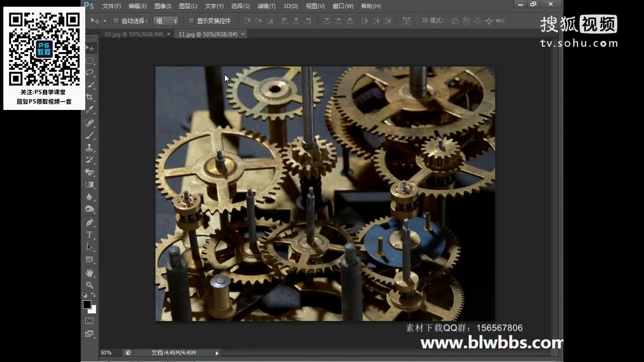This screenshot has height=362, width=644.
Task: Click the Brush tool
Action: point(89,136)
